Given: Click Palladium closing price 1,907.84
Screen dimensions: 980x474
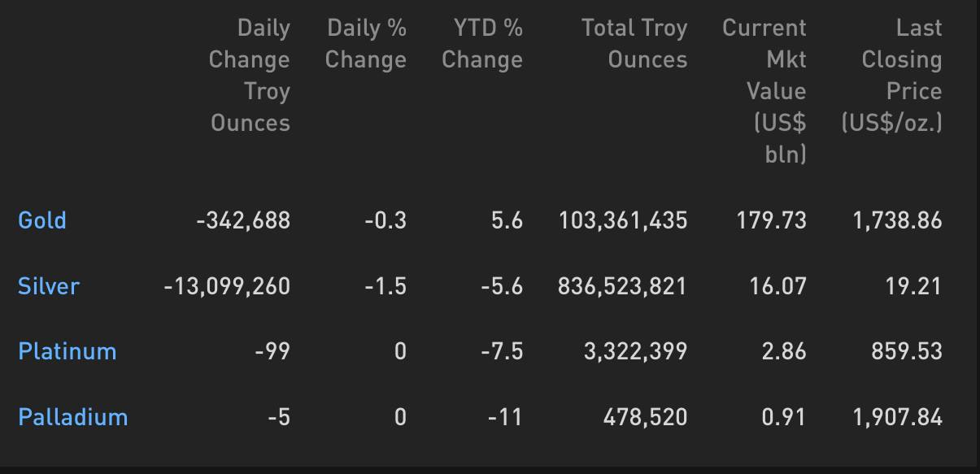Looking at the screenshot, I should pyautogui.click(x=898, y=417).
